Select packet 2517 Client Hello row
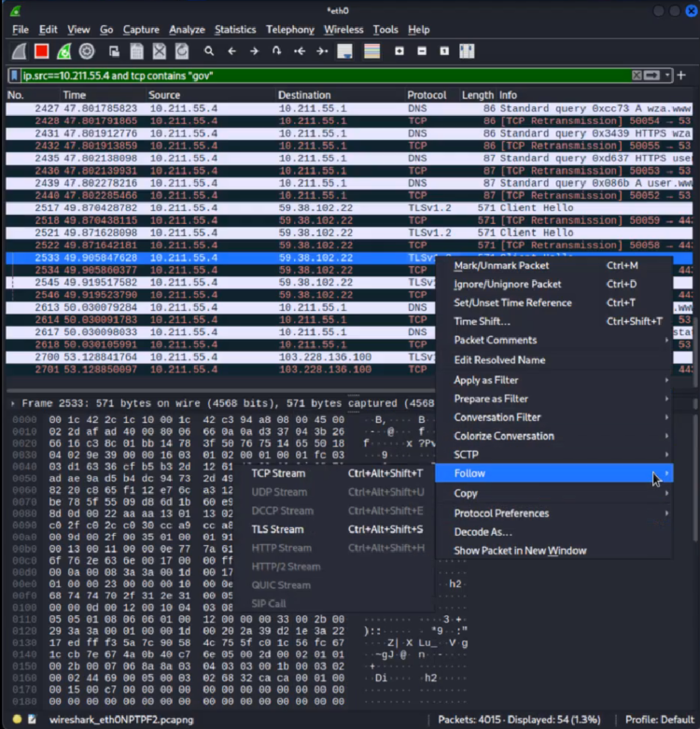 [349, 208]
